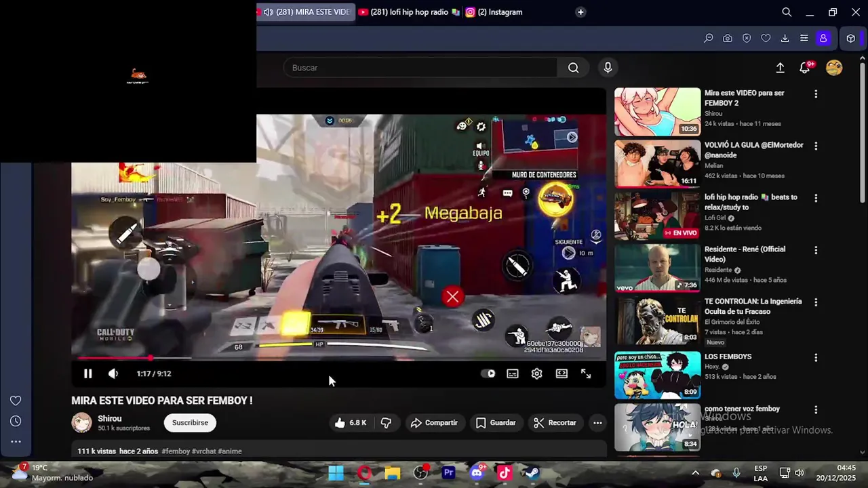Show hidden system tray icons

[695, 472]
